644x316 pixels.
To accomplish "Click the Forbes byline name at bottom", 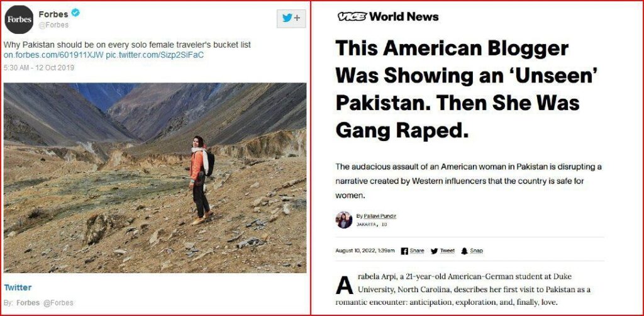I will tap(28, 303).
